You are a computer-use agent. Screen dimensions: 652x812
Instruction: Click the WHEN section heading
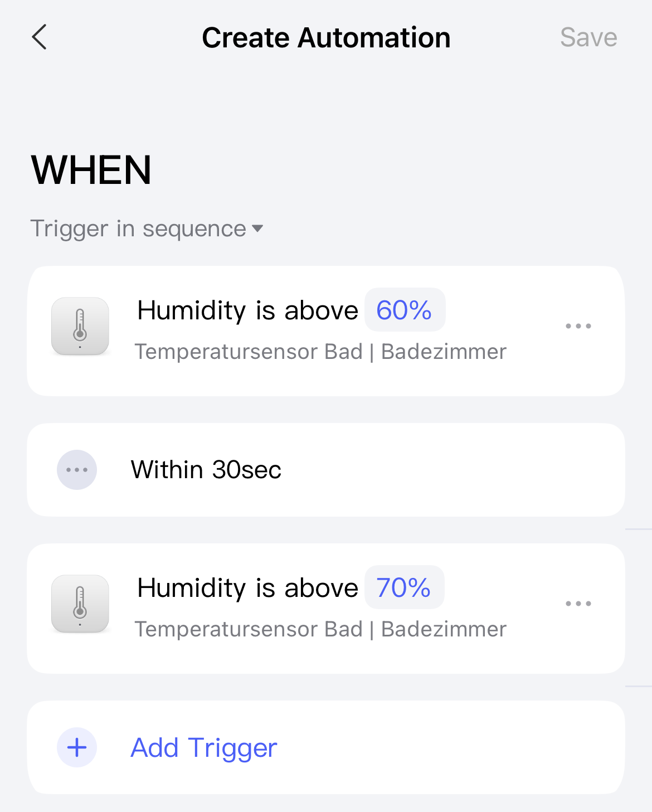pyautogui.click(x=91, y=170)
